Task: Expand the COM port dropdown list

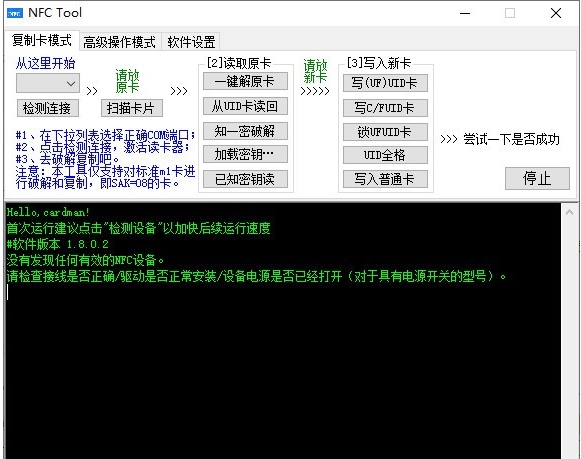Action: [48, 83]
